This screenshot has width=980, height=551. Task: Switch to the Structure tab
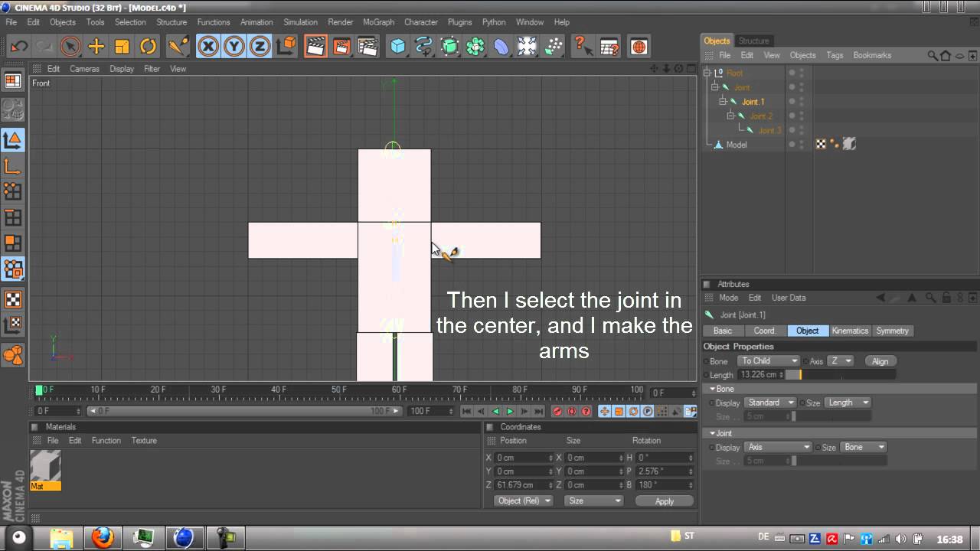[754, 41]
